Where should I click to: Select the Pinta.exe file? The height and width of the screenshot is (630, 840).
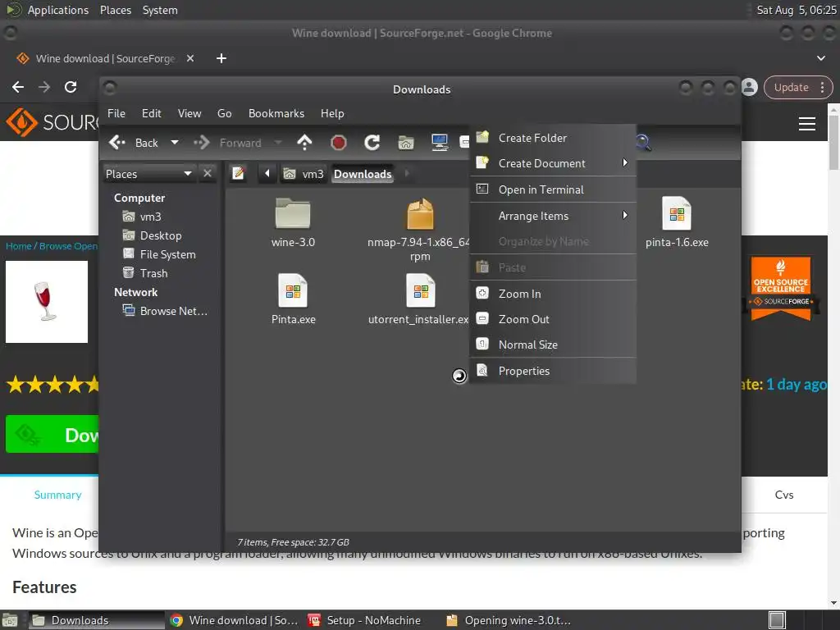(293, 299)
